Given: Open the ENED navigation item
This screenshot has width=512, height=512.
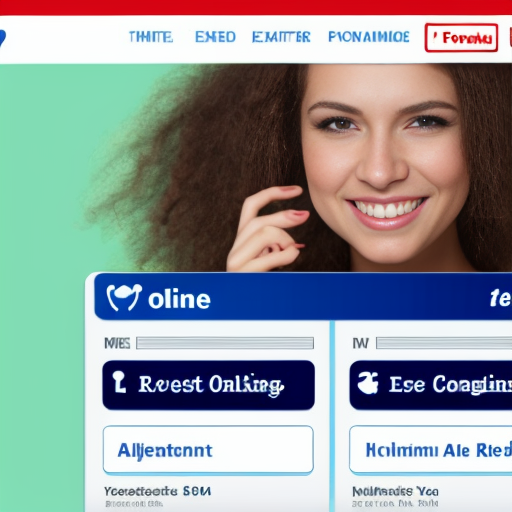Looking at the screenshot, I should click(x=215, y=37).
